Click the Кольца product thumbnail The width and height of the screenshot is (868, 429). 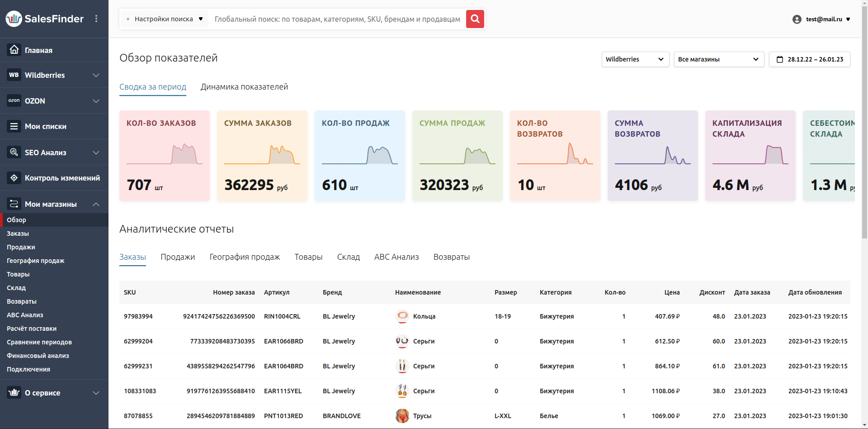click(402, 316)
